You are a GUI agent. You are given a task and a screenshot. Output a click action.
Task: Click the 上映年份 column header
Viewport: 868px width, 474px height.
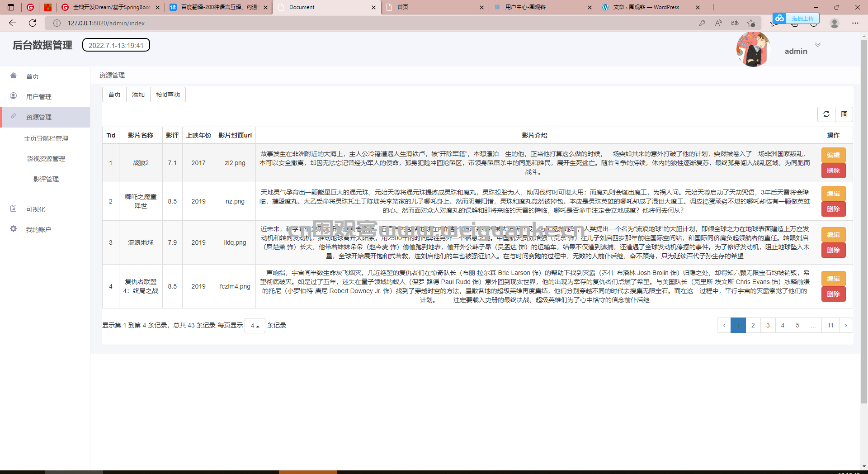(x=198, y=135)
